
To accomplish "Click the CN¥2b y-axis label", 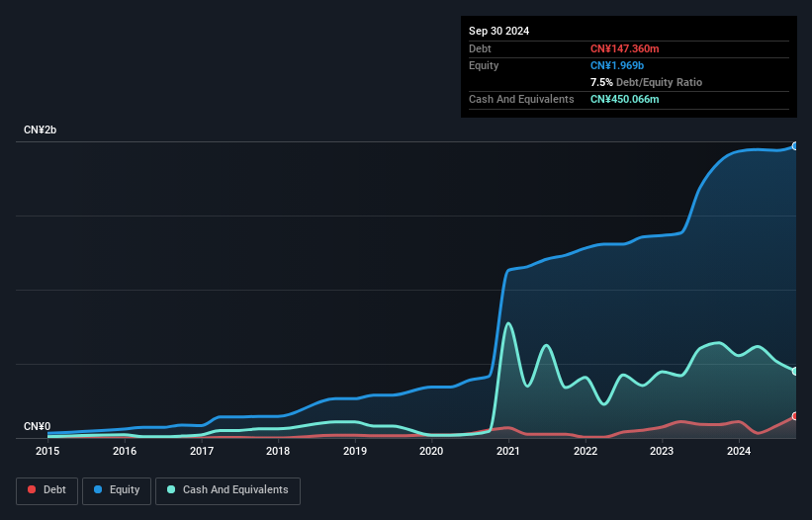I will click(x=40, y=130).
